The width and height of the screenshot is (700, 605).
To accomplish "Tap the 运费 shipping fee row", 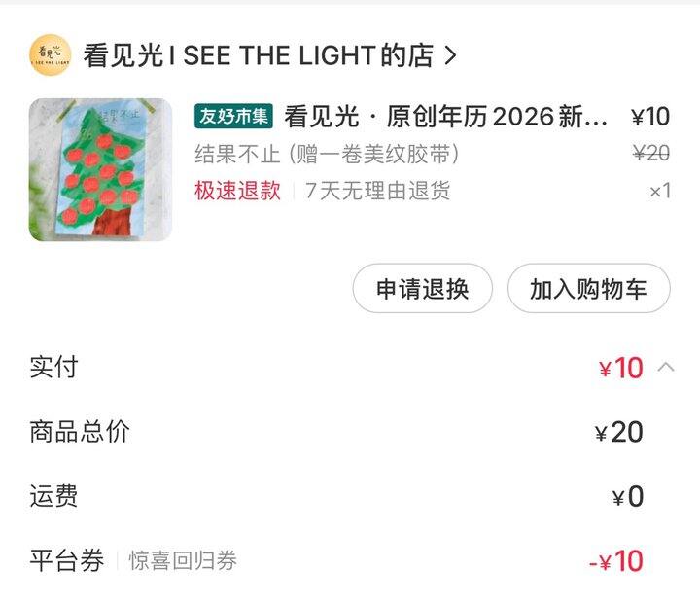I will pyautogui.click(x=53, y=496).
